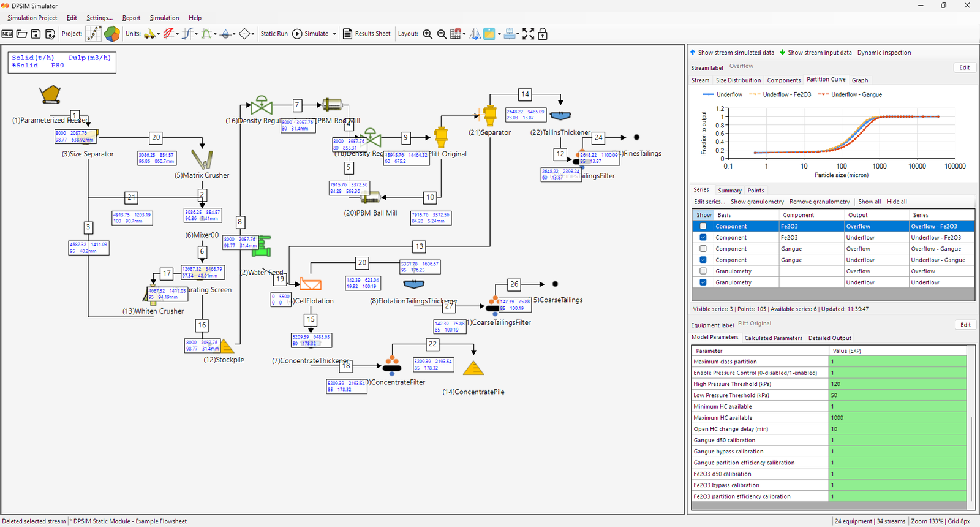Switch to the Size Distribution tab
This screenshot has width=980, height=527.
coord(738,80)
